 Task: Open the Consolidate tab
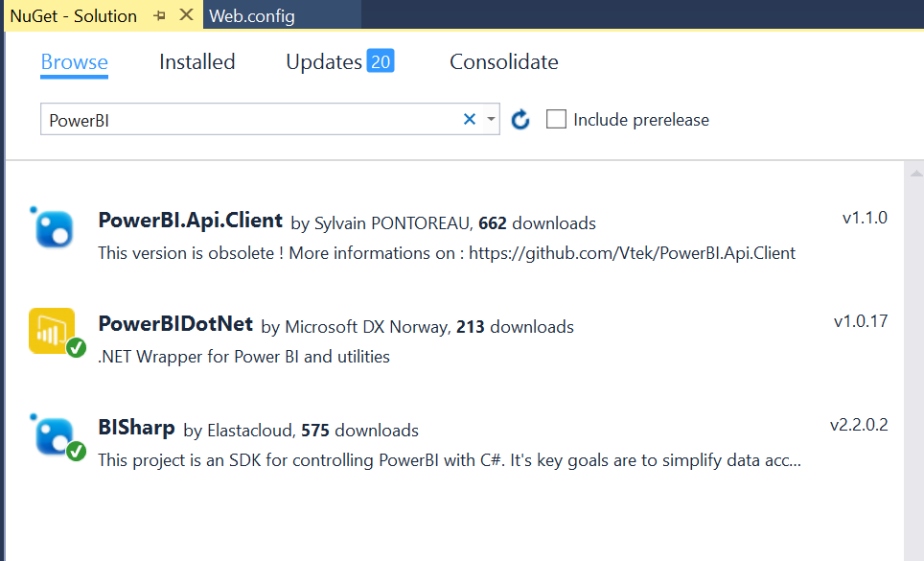click(504, 62)
